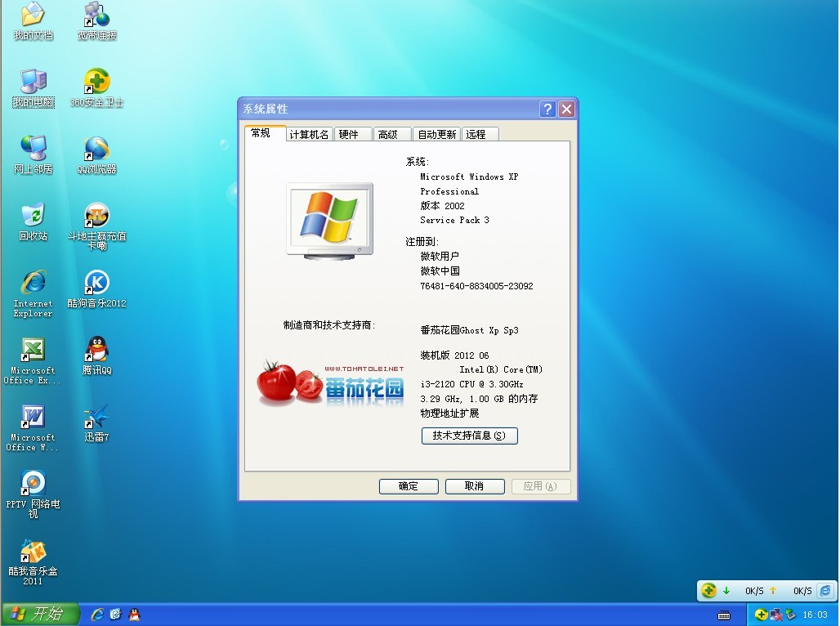The width and height of the screenshot is (840, 626).
Task: Click the 酷狗音乐2012 desktop shortcut
Action: pyautogui.click(x=97, y=283)
